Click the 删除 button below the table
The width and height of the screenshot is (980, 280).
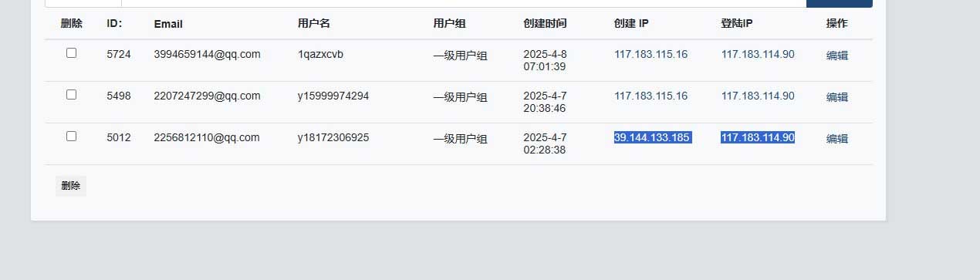tap(71, 186)
